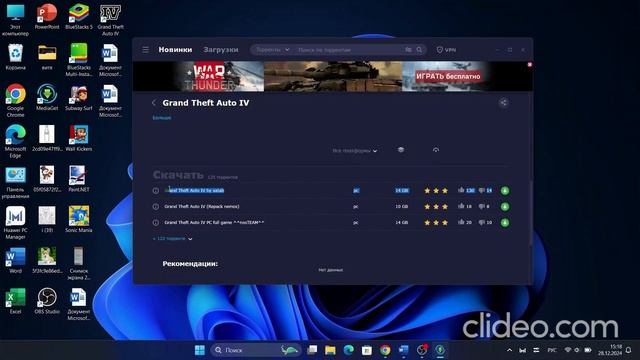Screen dimensions: 640x360
Task: Open Microsoft Edge from the taskbar
Action: pos(349,350)
